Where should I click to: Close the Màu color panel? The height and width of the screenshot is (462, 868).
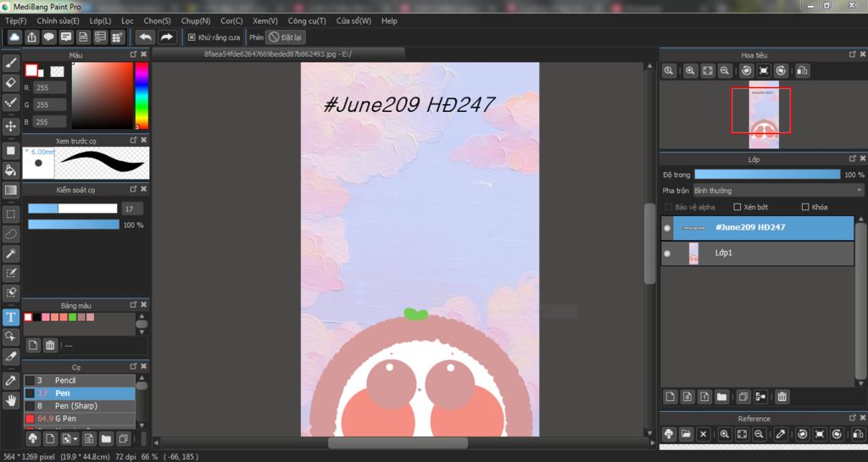point(144,54)
